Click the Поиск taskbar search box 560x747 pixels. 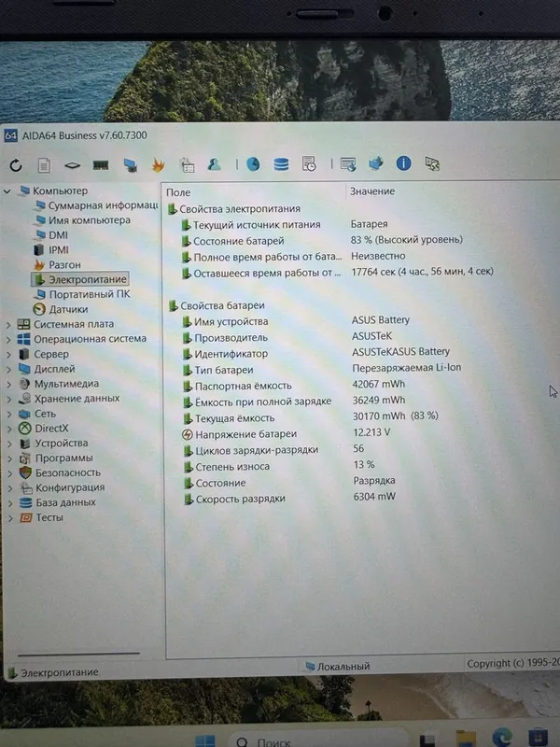coord(317,740)
